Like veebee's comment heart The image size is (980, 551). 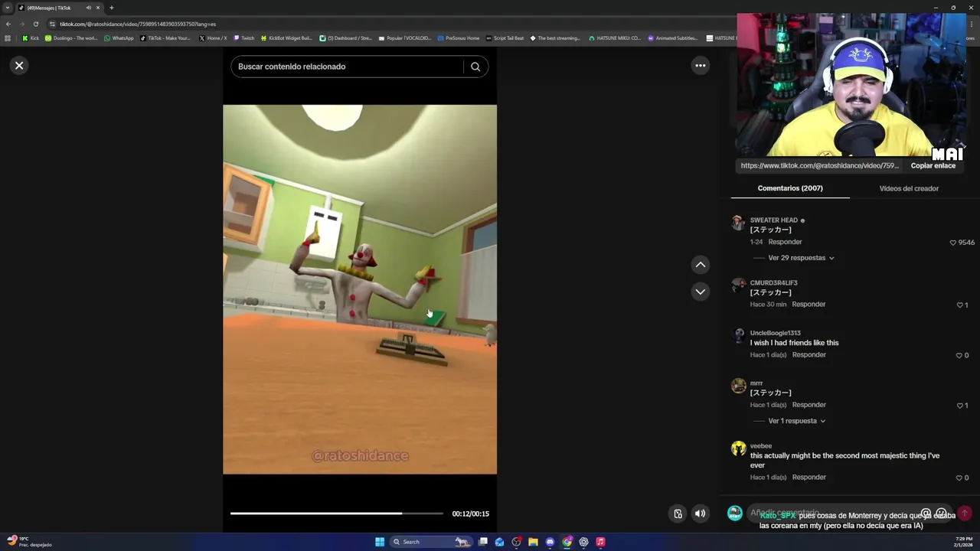point(960,478)
